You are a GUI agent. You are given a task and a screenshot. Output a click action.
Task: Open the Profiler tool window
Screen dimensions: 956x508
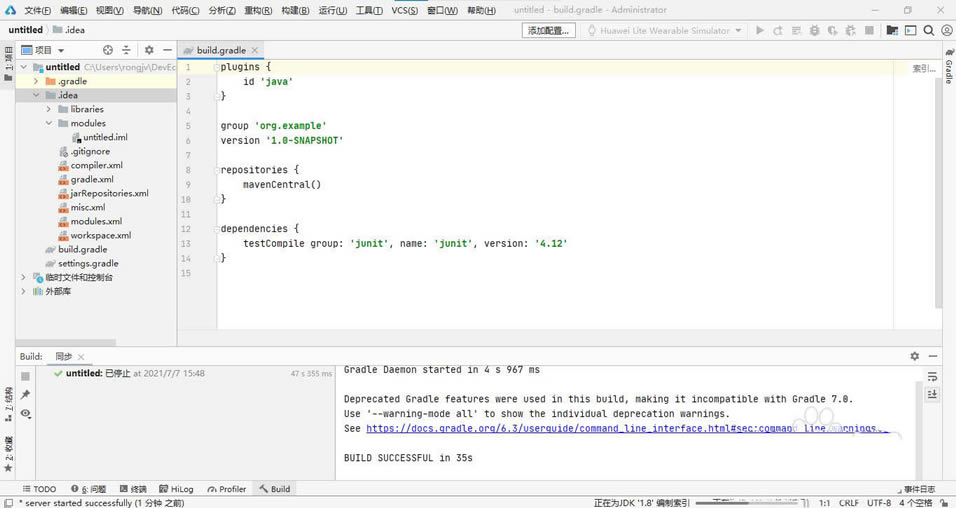pos(226,489)
